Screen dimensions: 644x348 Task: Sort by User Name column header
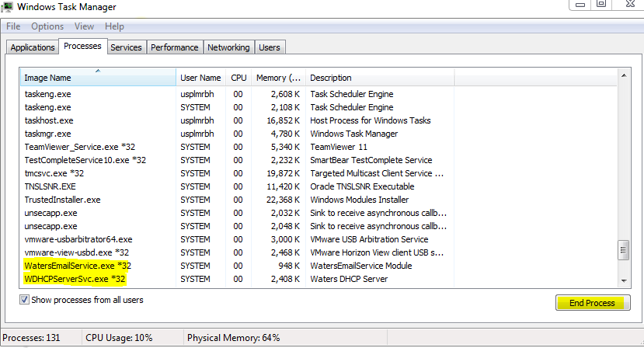[200, 78]
